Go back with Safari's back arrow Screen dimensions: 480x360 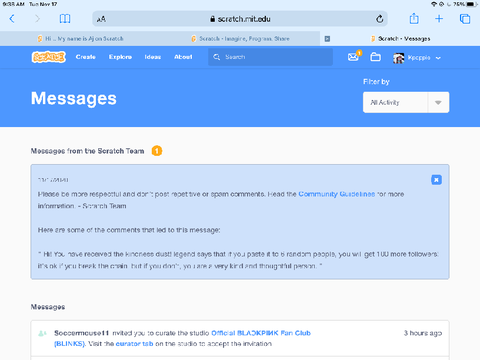[x=12, y=19]
